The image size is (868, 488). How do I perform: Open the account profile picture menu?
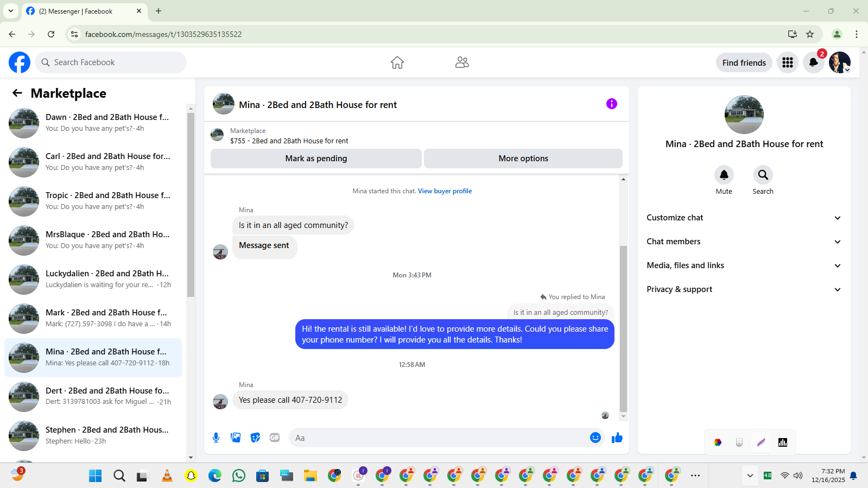click(x=840, y=62)
